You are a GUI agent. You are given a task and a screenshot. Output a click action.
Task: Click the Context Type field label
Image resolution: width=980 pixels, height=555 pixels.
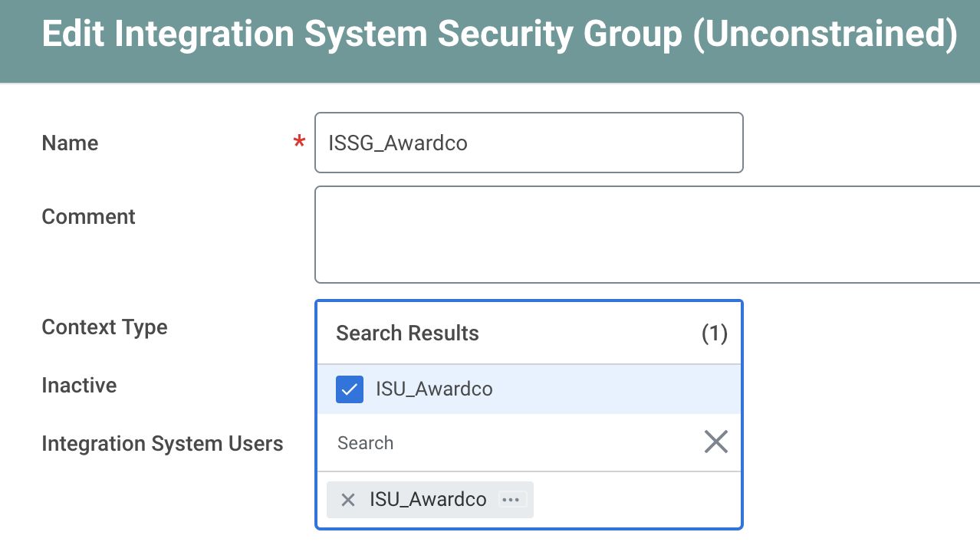pyautogui.click(x=104, y=327)
